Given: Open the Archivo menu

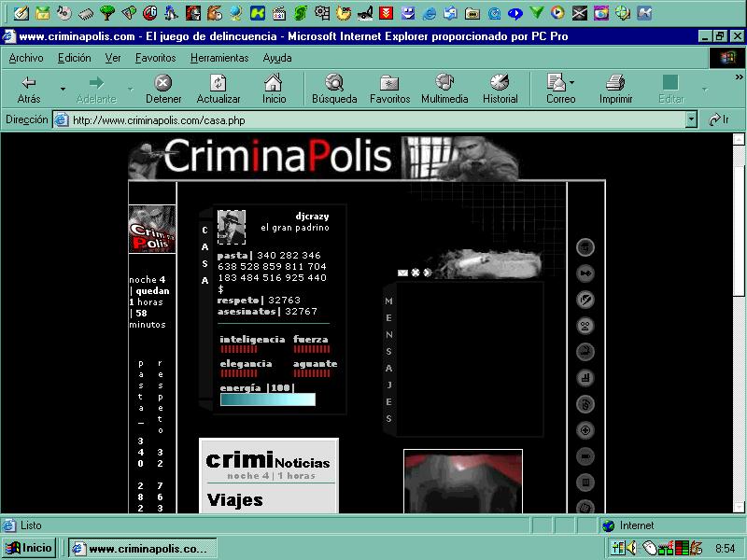Looking at the screenshot, I should 26,58.
